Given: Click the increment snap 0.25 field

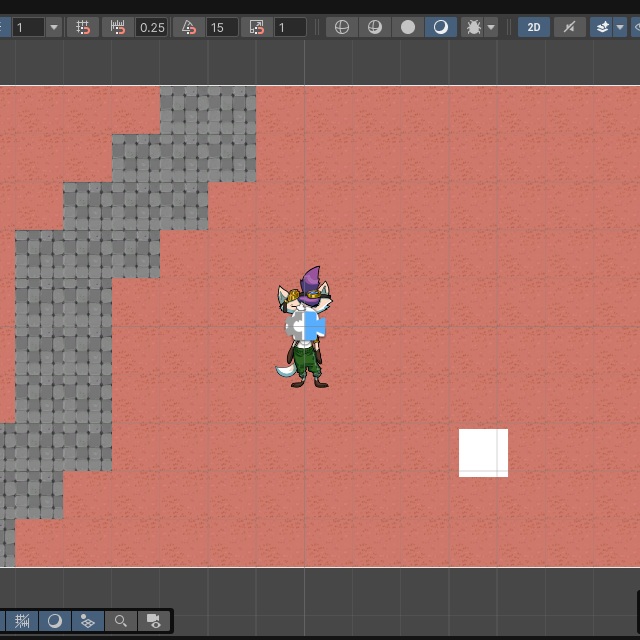Looking at the screenshot, I should pyautogui.click(x=151, y=27).
